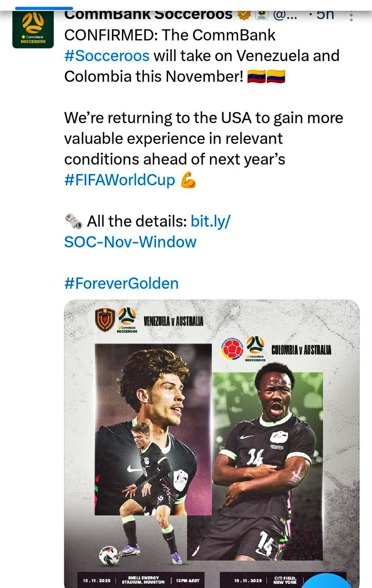Tap the blue indicator bar at top
Viewport: 372px width, 588px height.
click(x=44, y=8)
